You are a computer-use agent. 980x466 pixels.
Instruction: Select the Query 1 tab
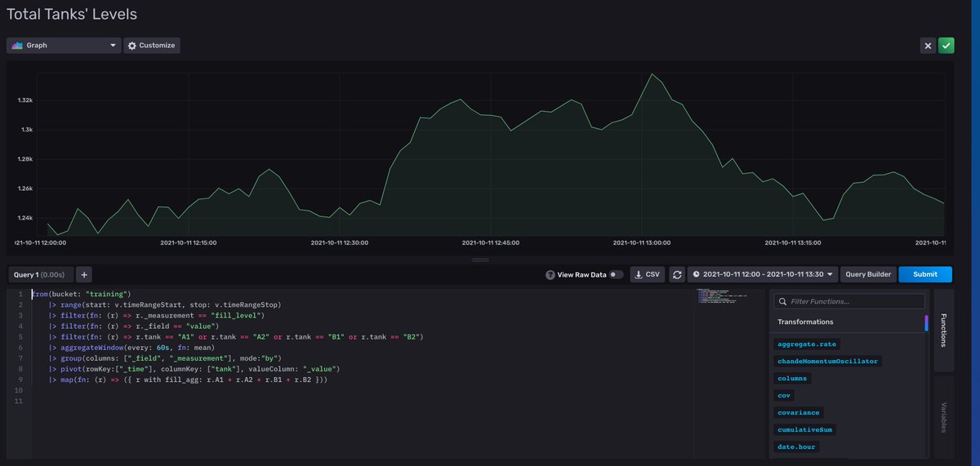point(41,275)
